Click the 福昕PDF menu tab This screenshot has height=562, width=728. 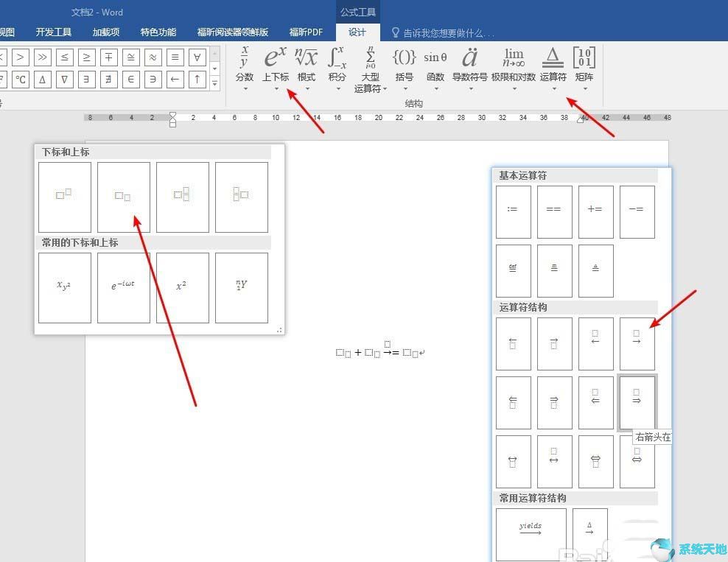(x=306, y=32)
